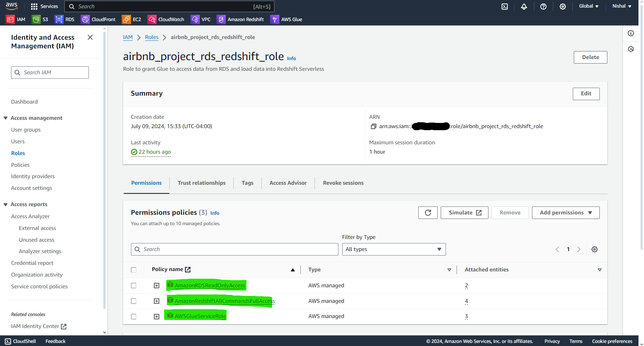Go to Roles breadcrumb link
The image size is (644, 346).
(x=152, y=37)
